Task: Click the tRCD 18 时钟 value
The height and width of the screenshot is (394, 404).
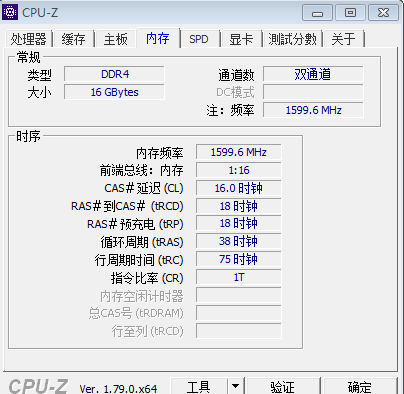Action: pyautogui.click(x=239, y=206)
